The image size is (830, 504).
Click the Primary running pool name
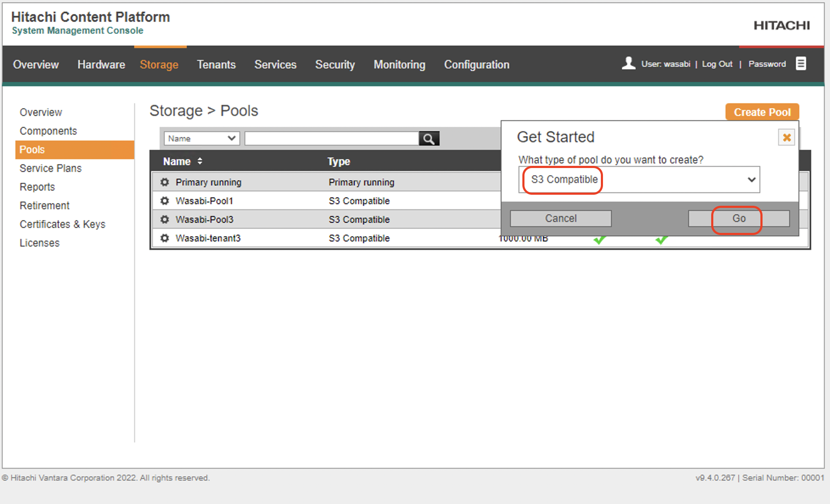[209, 182]
